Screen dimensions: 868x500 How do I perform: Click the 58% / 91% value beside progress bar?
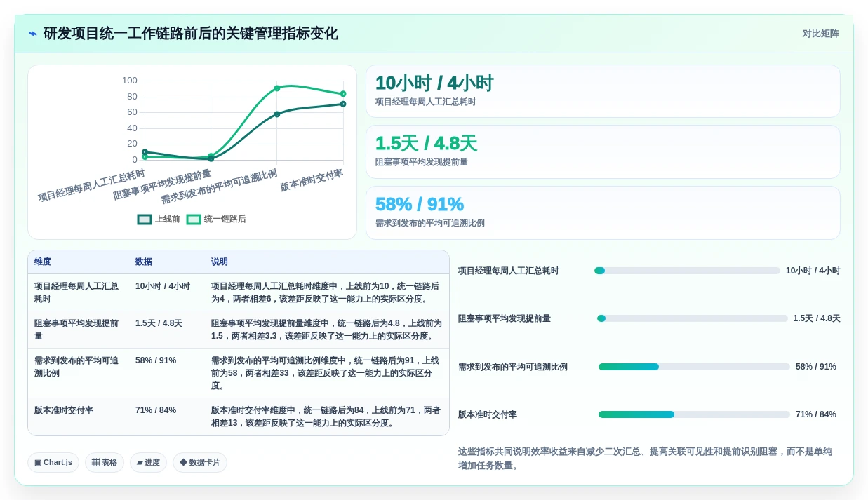click(816, 367)
